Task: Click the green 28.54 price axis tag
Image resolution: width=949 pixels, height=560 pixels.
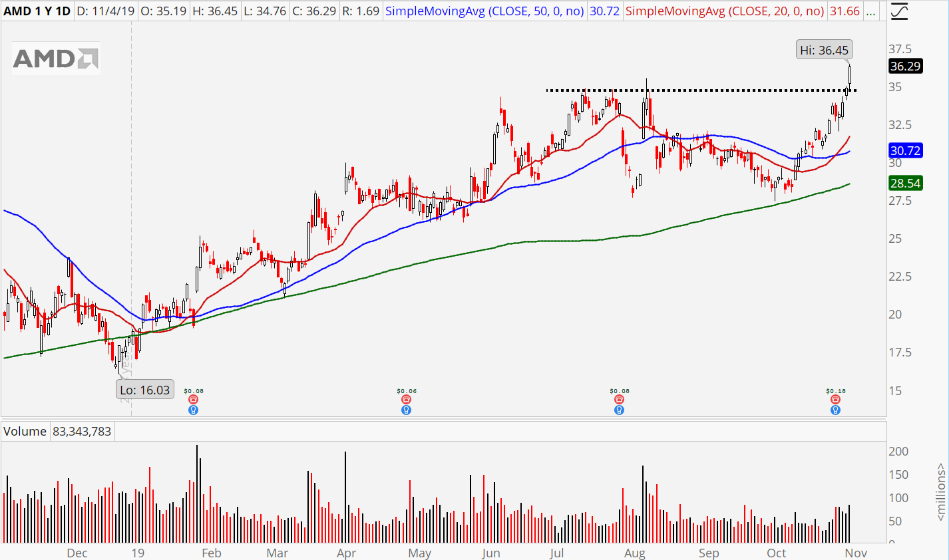Action: click(x=906, y=183)
